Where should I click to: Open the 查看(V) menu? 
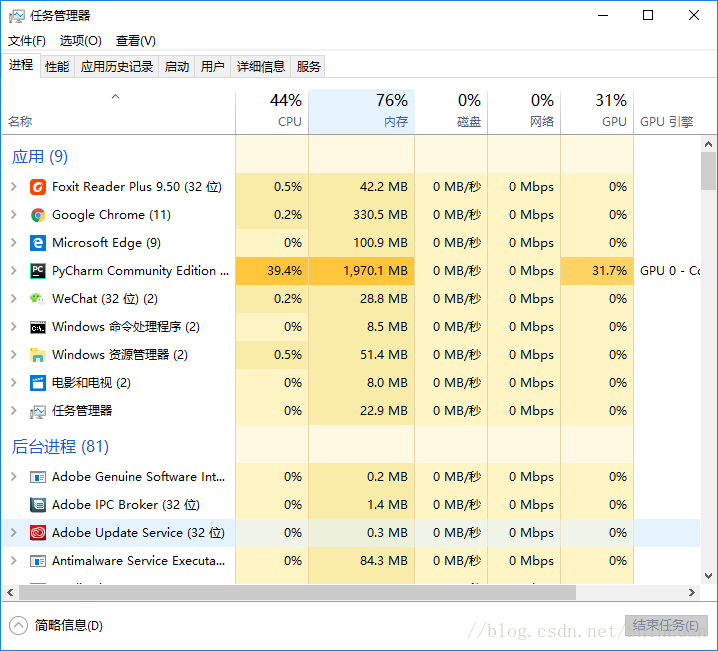136,41
